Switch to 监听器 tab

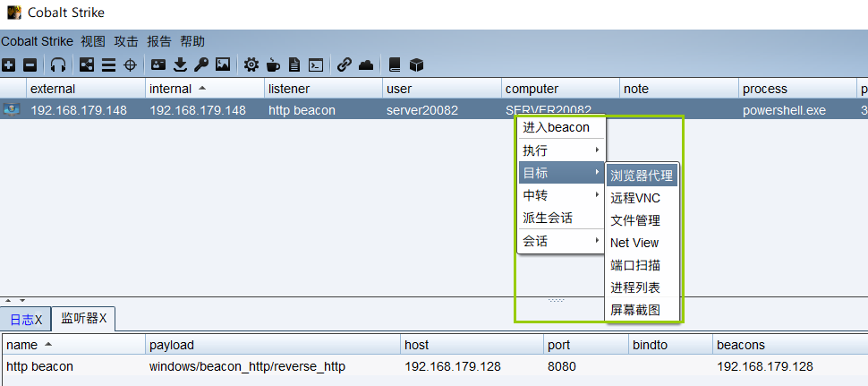tap(83, 319)
